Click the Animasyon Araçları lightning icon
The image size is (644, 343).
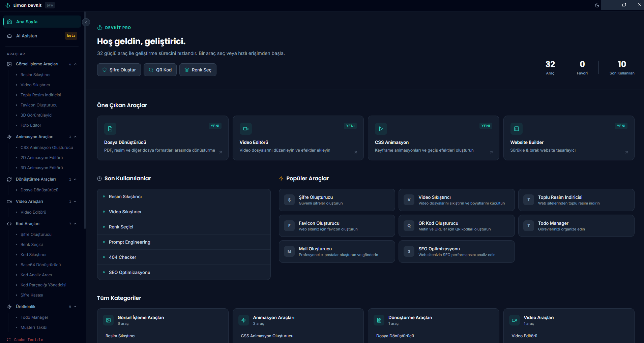click(9, 136)
